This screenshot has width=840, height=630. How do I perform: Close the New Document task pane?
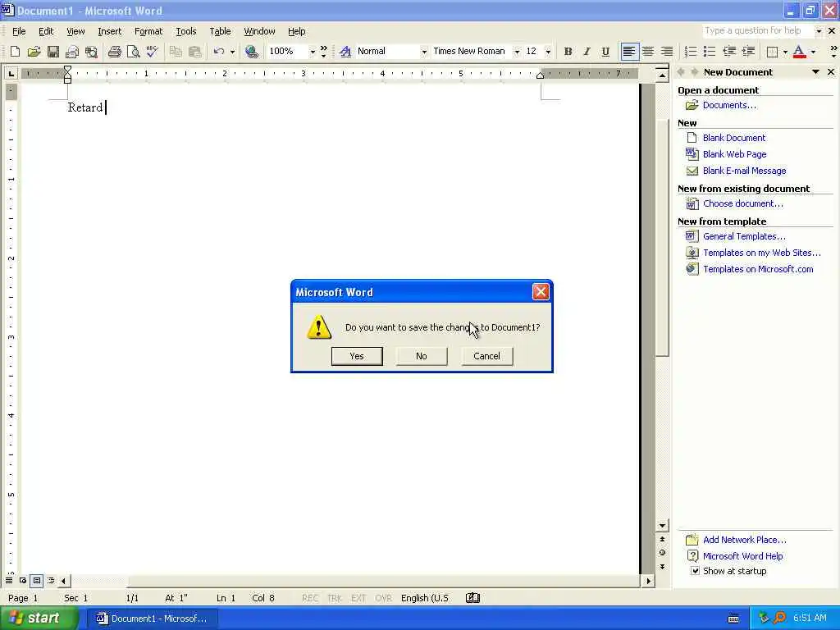pyautogui.click(x=831, y=72)
